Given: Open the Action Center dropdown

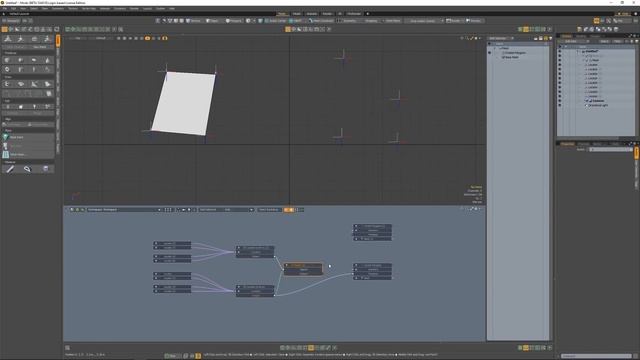Looking at the screenshot, I should tap(276, 20).
